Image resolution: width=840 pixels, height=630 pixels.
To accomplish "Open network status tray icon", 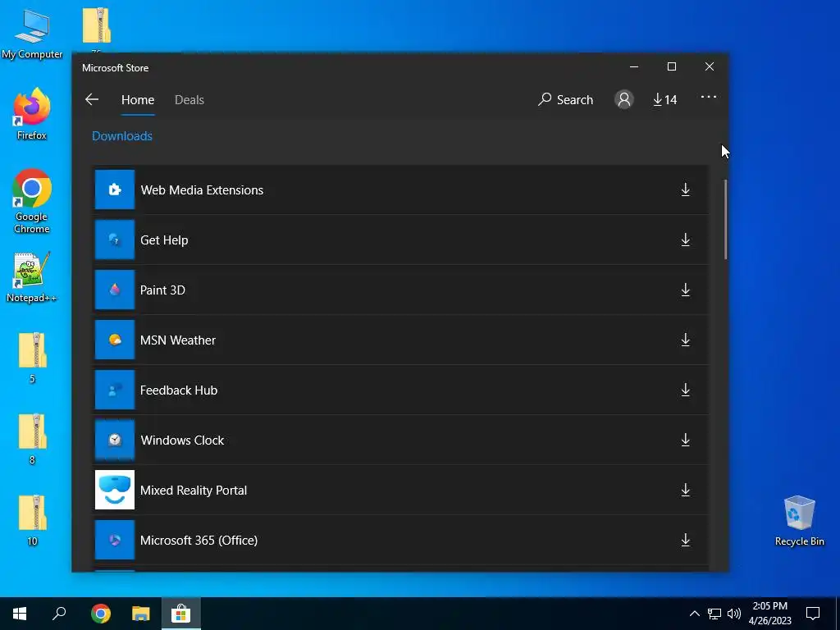I will tap(714, 614).
